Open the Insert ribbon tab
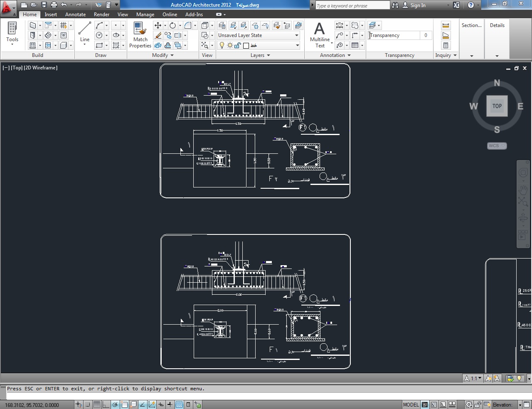This screenshot has height=409, width=532. pos(51,15)
